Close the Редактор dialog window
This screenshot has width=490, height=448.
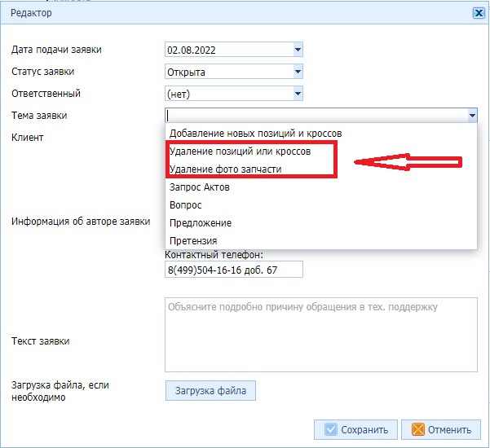coord(478,12)
